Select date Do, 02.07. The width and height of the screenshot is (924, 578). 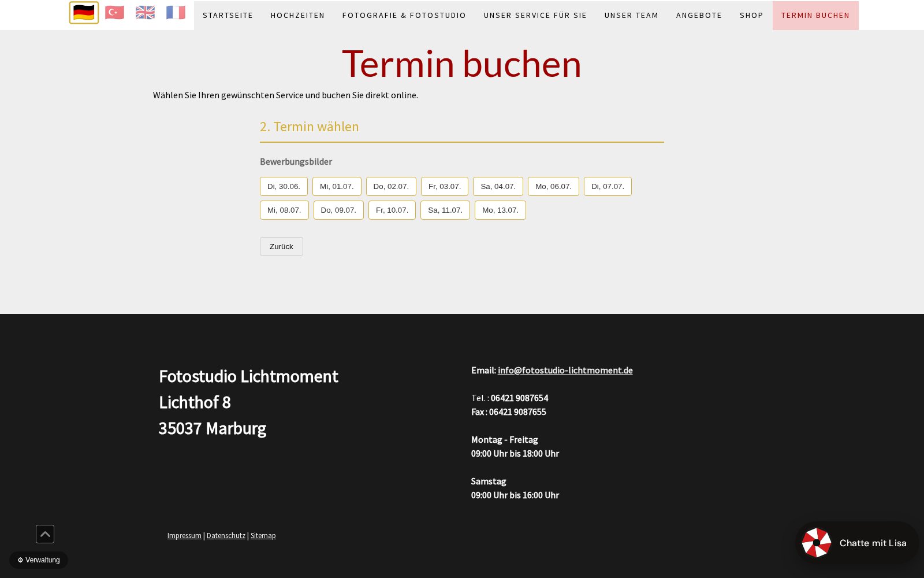391,186
